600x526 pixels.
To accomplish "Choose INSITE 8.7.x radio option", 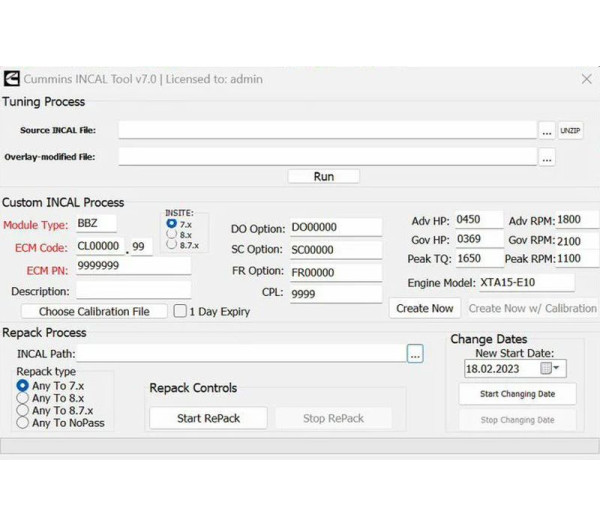I will tap(171, 245).
